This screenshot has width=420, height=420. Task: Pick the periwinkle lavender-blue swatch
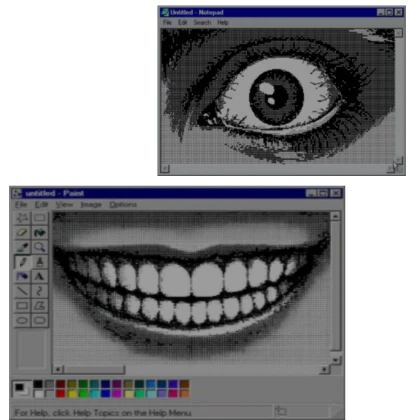point(162,394)
